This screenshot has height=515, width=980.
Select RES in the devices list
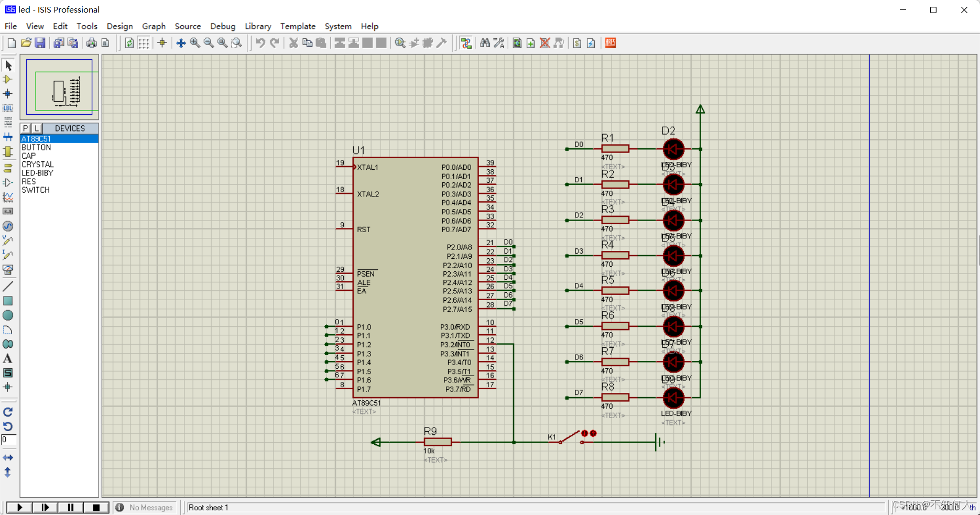(x=59, y=181)
